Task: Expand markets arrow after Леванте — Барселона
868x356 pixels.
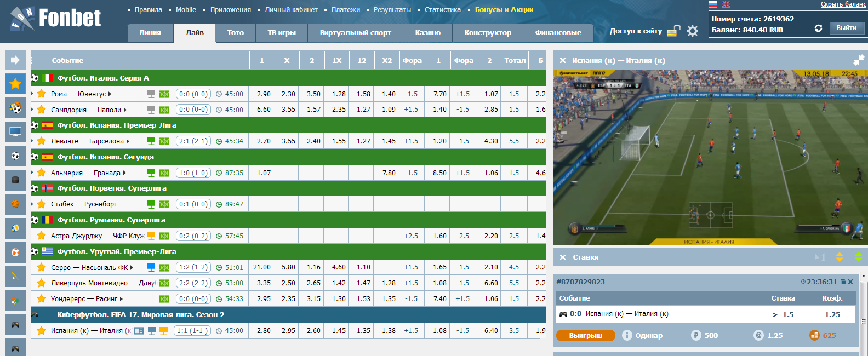Action: click(128, 141)
